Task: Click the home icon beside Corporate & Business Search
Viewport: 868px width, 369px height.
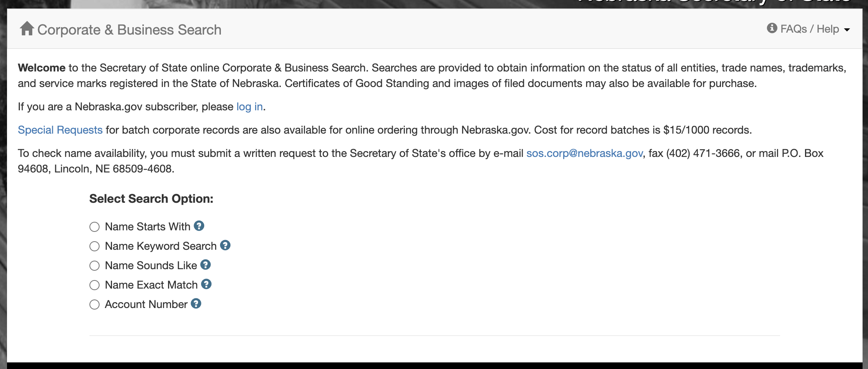Action: [x=27, y=29]
